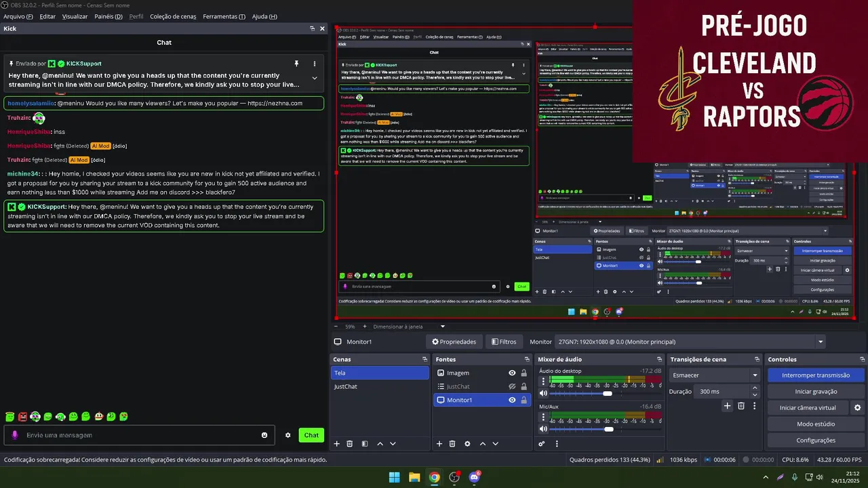The image size is (868, 488).
Task: Open the Visualizar menu
Action: [75, 16]
